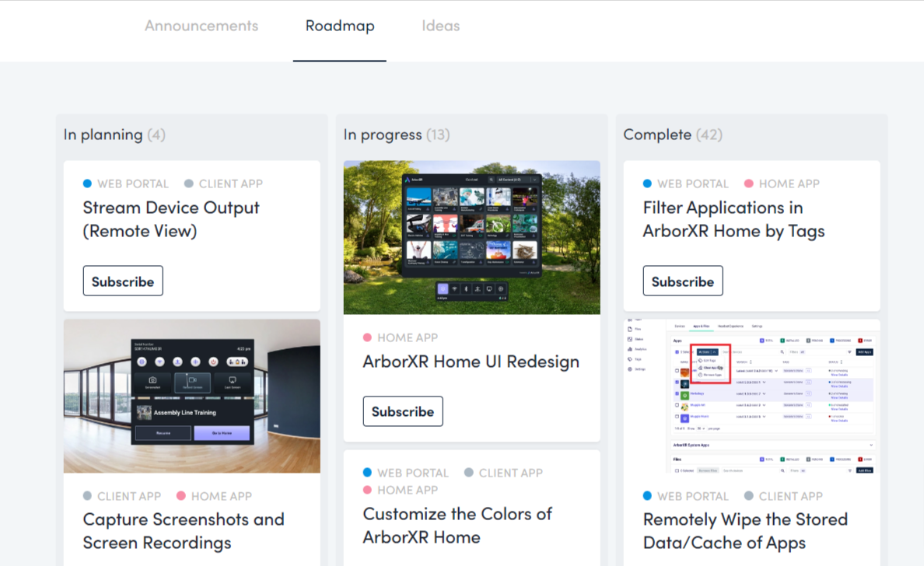Click CLIENT APP tag on Capture Screenshots card
Screen dimensions: 924x566
[x=122, y=496]
